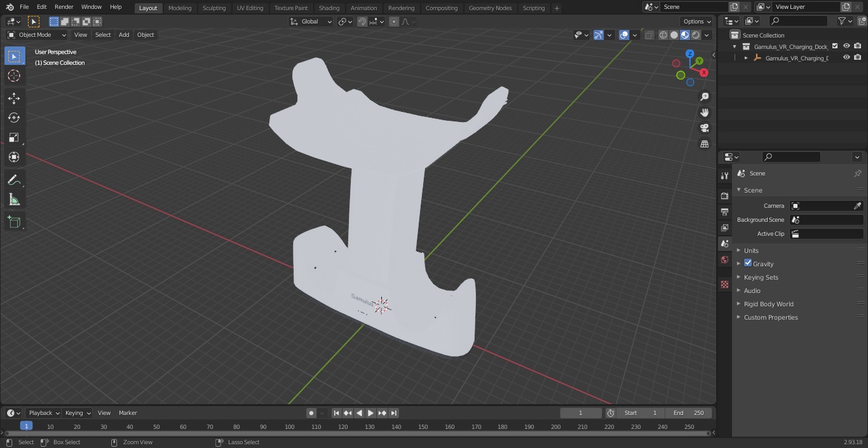Expand the Rigid Body World panel

tap(768, 304)
